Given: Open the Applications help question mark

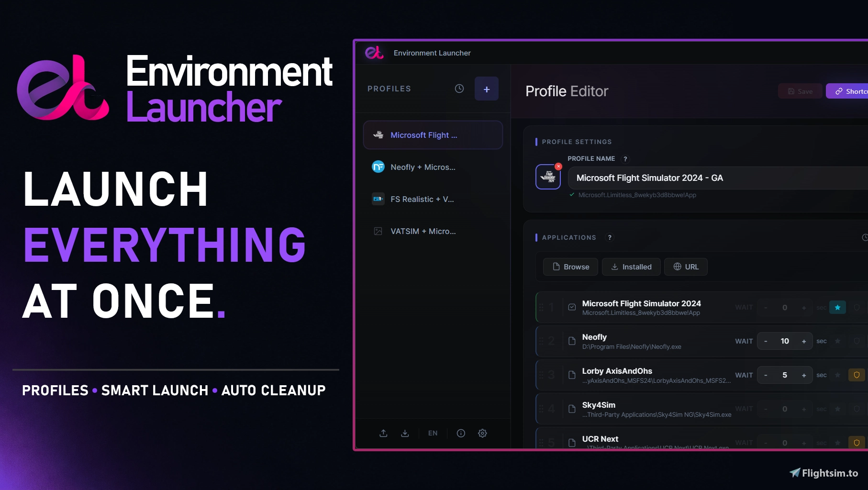Looking at the screenshot, I should pyautogui.click(x=609, y=237).
